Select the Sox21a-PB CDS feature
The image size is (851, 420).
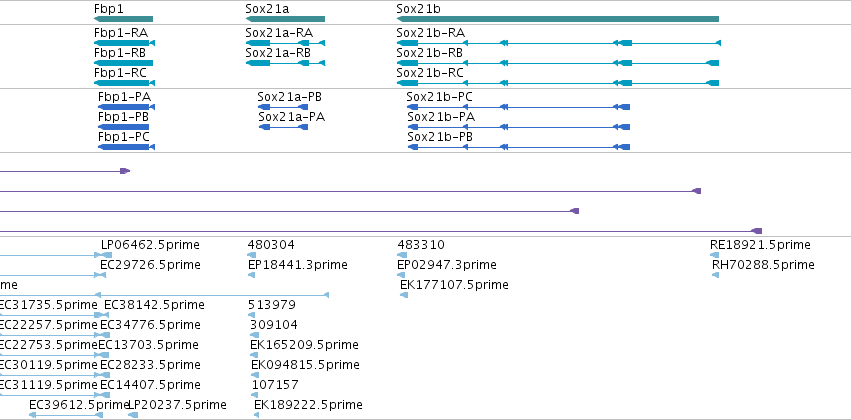point(283,107)
